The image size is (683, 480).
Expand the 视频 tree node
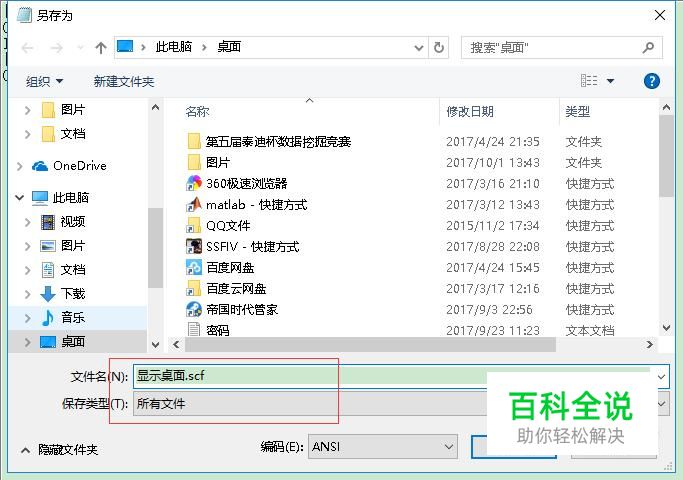tap(28, 222)
